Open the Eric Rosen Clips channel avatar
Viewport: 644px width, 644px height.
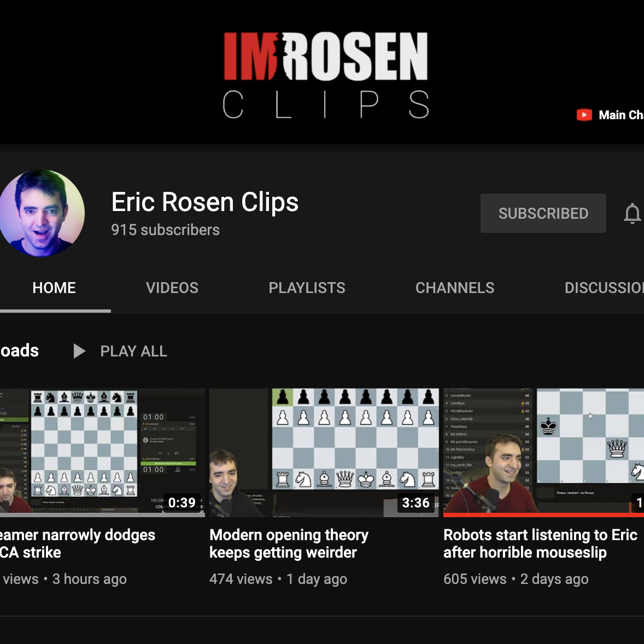(x=41, y=213)
